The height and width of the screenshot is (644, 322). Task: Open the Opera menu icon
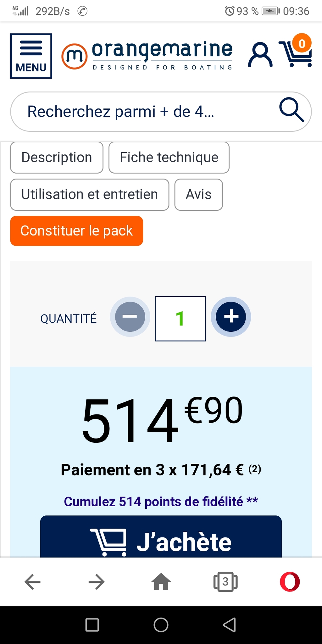pyautogui.click(x=290, y=582)
